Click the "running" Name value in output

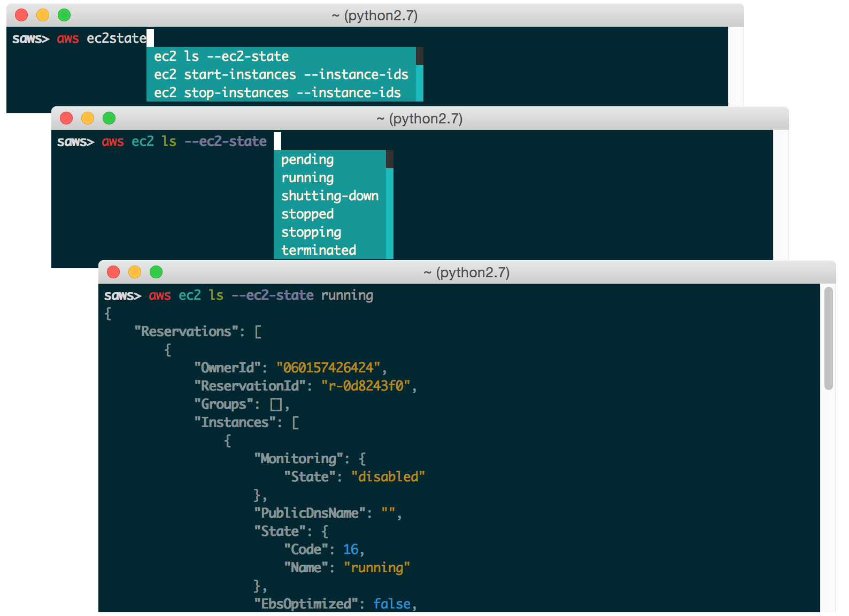pyautogui.click(x=377, y=567)
